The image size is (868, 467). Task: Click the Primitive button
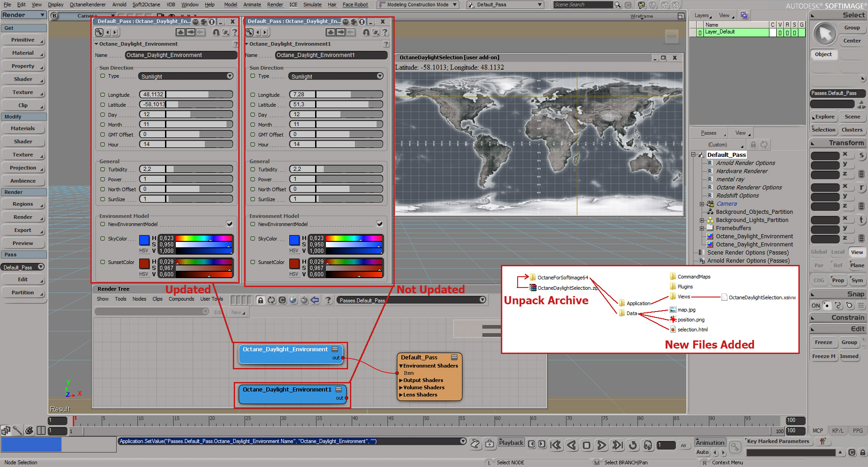23,40
